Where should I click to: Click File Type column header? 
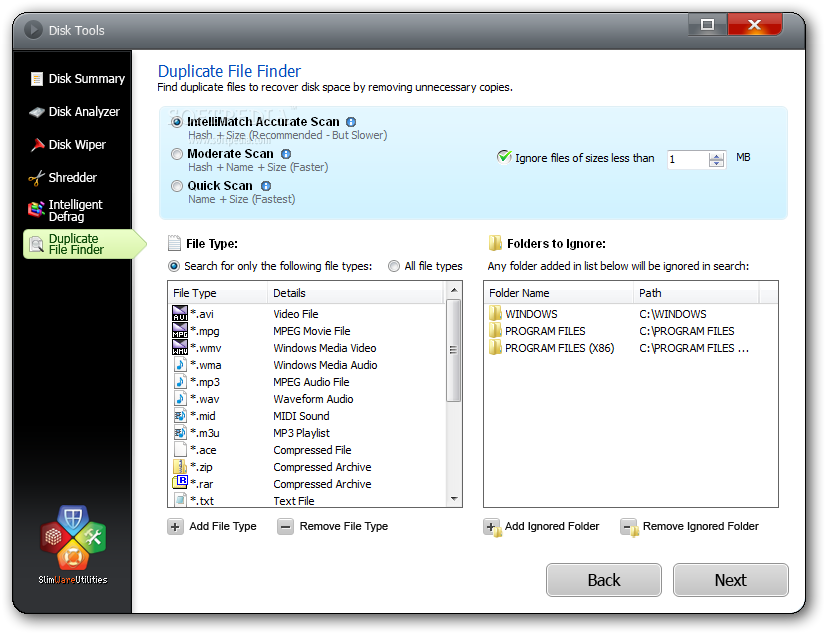tap(218, 293)
